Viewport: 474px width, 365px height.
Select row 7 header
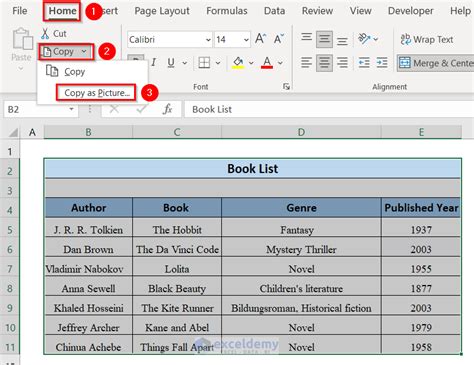point(10,269)
